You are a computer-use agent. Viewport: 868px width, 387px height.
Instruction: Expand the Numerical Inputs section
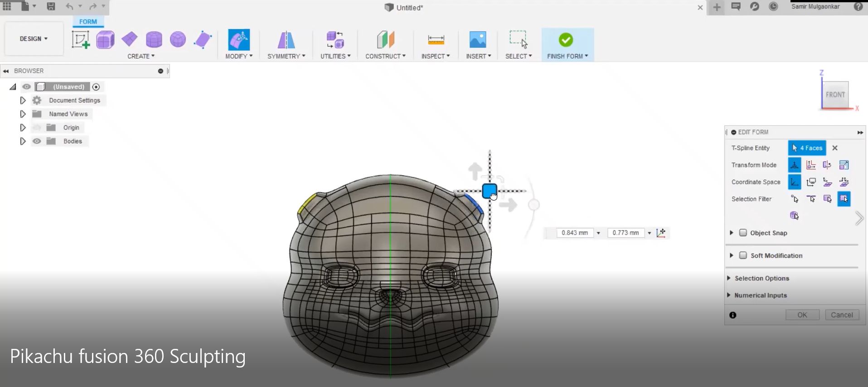pos(729,295)
